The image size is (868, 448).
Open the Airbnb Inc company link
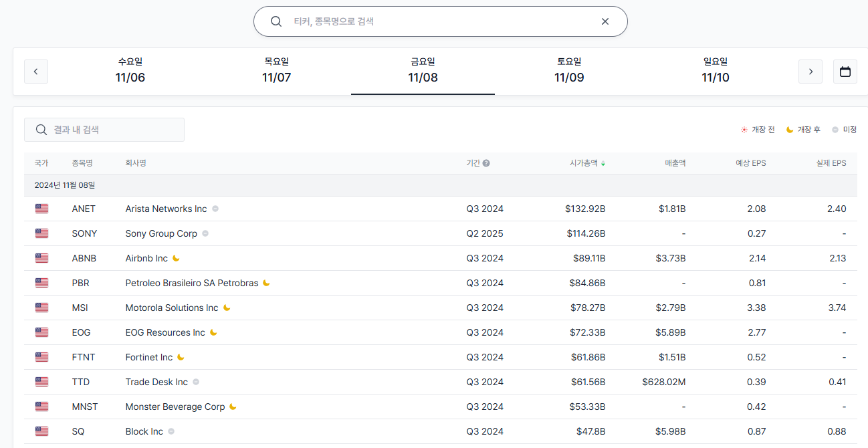point(146,258)
